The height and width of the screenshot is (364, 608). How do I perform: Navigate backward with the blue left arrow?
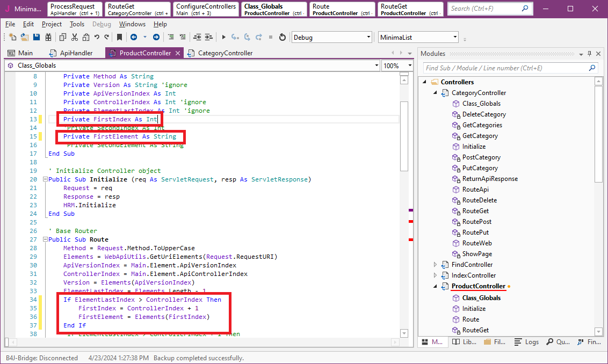coord(133,37)
